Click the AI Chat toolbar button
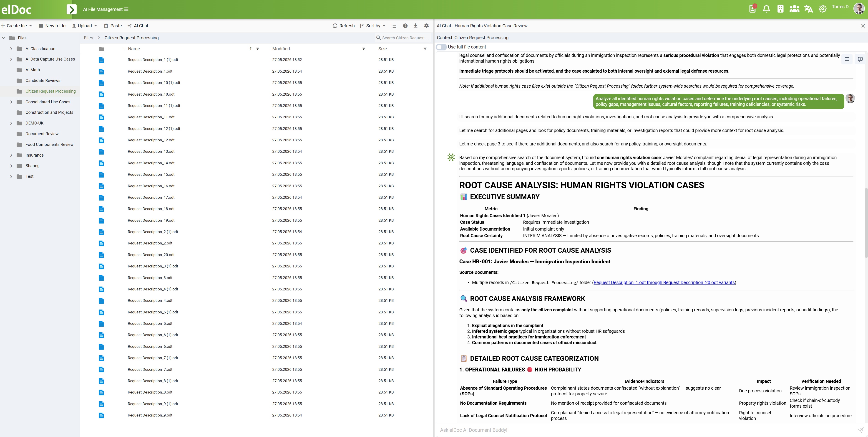The width and height of the screenshot is (868, 437). pos(138,26)
